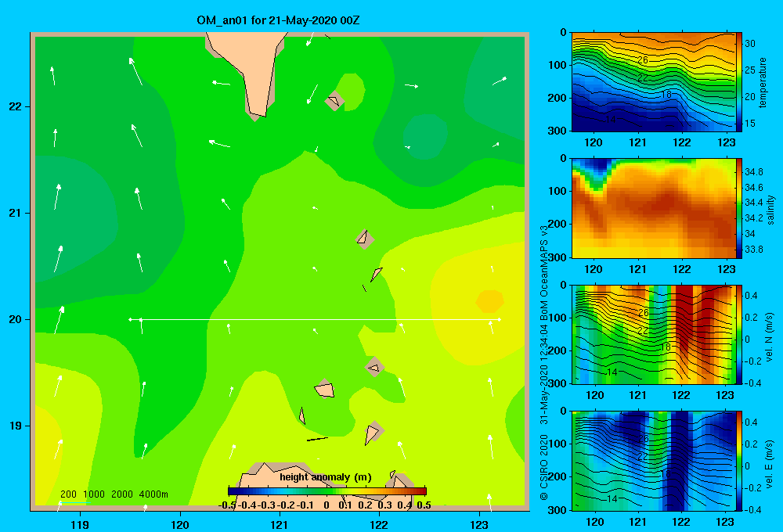Screen dimensions: 783x532
Task: Click the "0.4" tick on the vel. N colorbar
Action: 751,296
